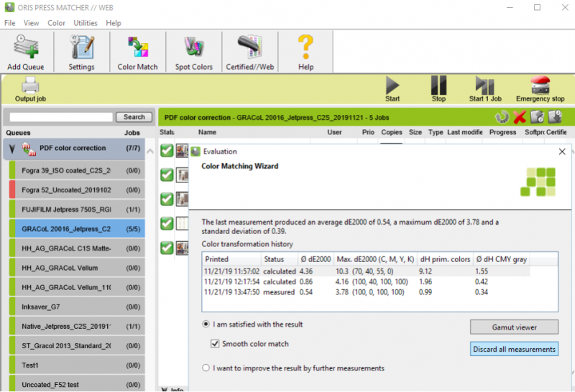Click the Gamut viewer button
Screen dimensions: 575x392
514,327
